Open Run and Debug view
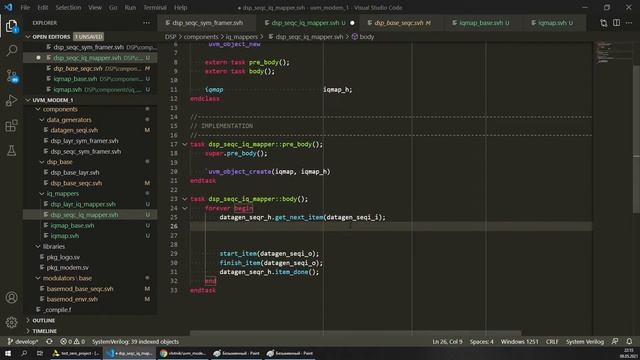The height and width of the screenshot is (360, 640). tap(11, 100)
